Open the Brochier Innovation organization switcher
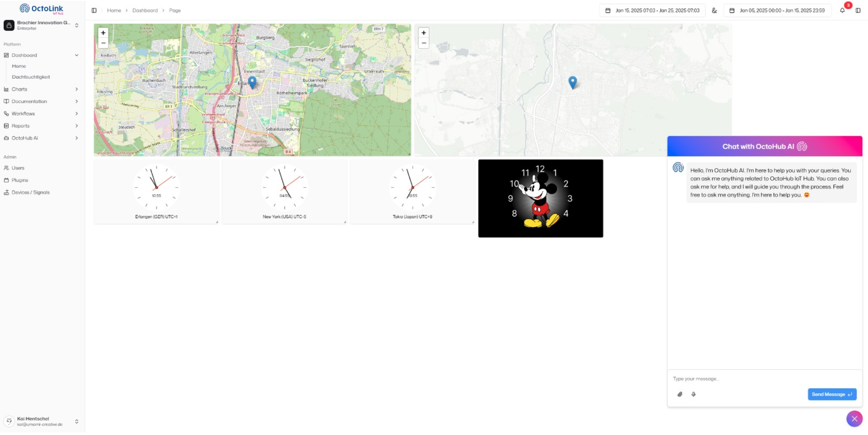The image size is (868, 435). pyautogui.click(x=42, y=25)
